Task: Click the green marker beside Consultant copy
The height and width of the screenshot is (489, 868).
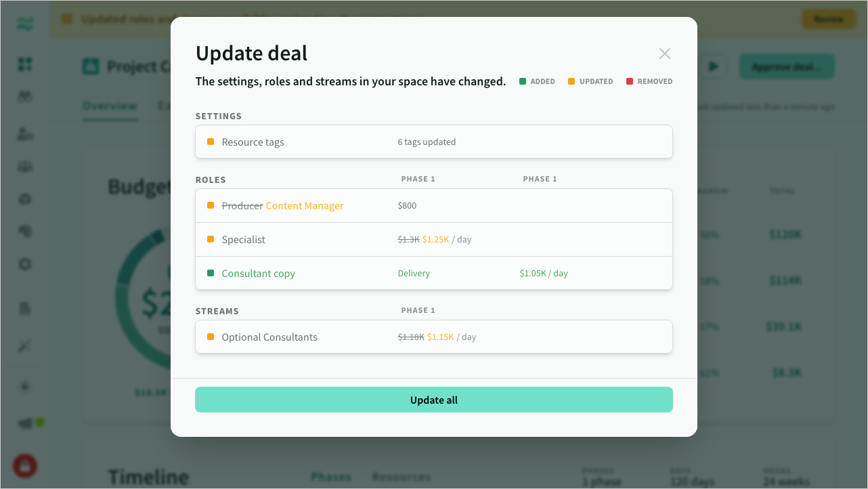Action: point(211,273)
